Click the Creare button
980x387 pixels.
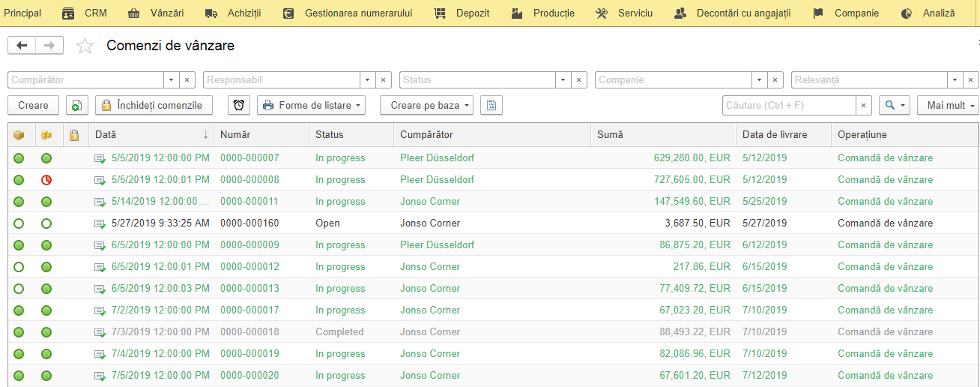(x=33, y=106)
